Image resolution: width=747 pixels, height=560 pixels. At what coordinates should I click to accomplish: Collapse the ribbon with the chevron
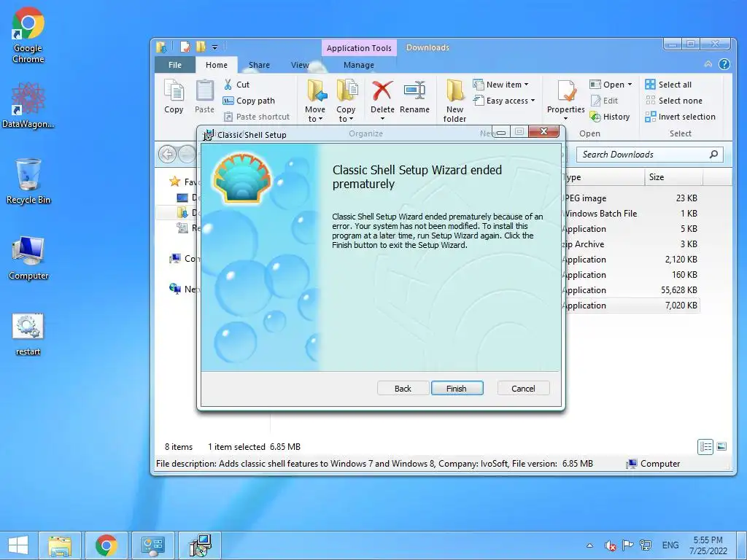708,64
